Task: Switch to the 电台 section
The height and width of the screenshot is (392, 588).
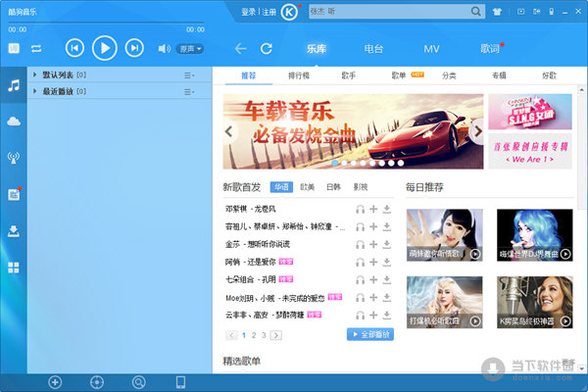Action: [373, 49]
